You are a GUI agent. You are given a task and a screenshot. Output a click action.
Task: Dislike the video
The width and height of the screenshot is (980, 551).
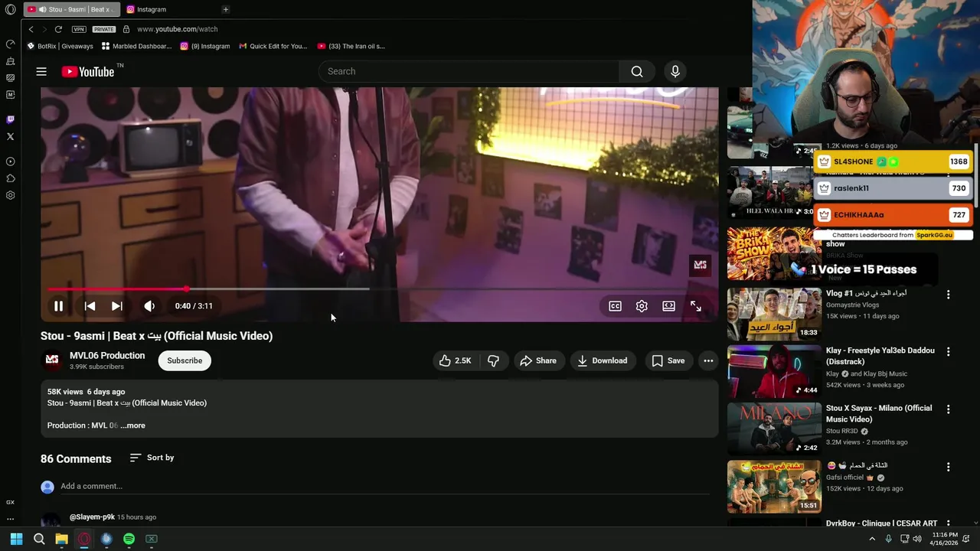click(493, 360)
